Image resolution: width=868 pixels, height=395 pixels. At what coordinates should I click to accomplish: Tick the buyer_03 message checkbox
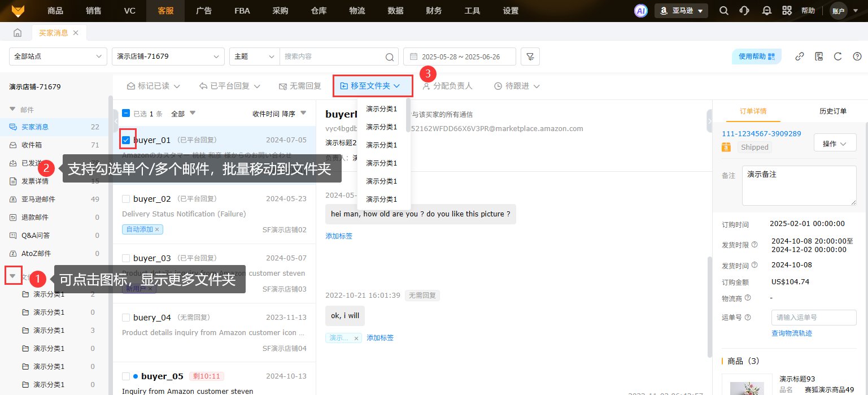tap(127, 258)
